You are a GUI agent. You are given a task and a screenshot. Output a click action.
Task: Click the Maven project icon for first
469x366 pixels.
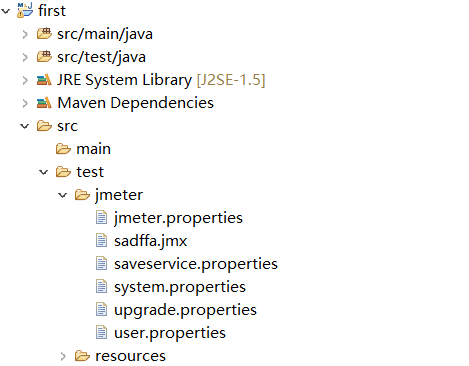(x=25, y=10)
